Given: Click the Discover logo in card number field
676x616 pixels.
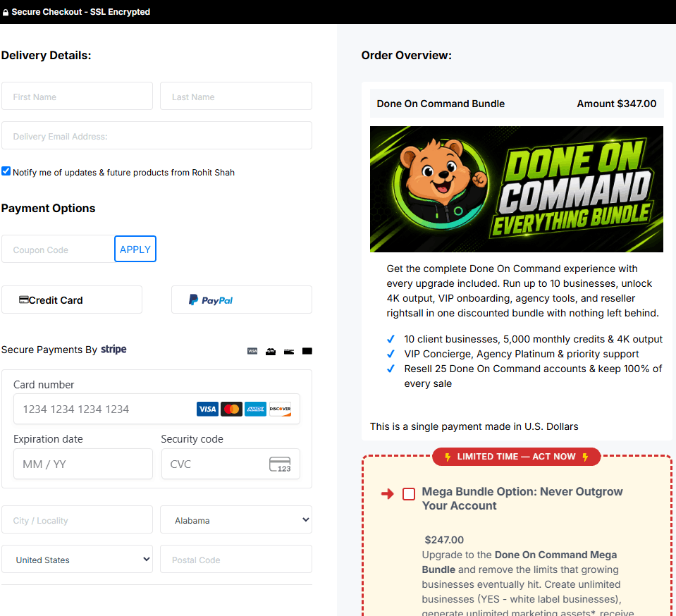Looking at the screenshot, I should [281, 409].
